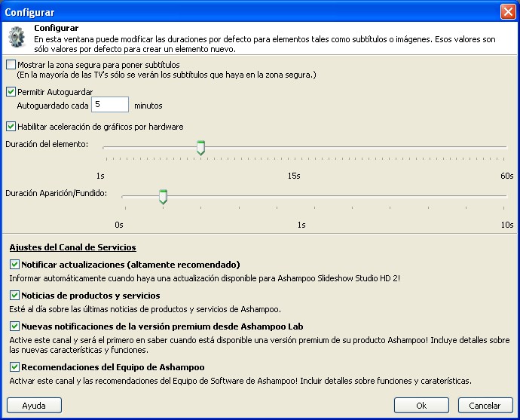Image resolution: width=520 pixels, height=420 pixels.
Task: Click the 1s label under Duración del elemento
Action: 100,176
